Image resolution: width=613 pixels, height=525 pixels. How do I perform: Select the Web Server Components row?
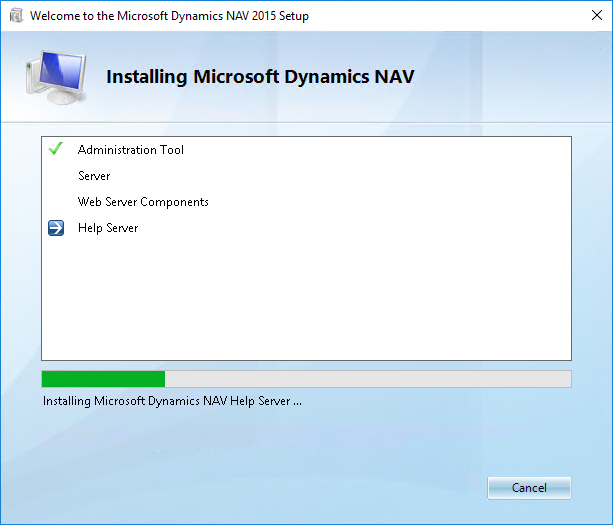306,202
